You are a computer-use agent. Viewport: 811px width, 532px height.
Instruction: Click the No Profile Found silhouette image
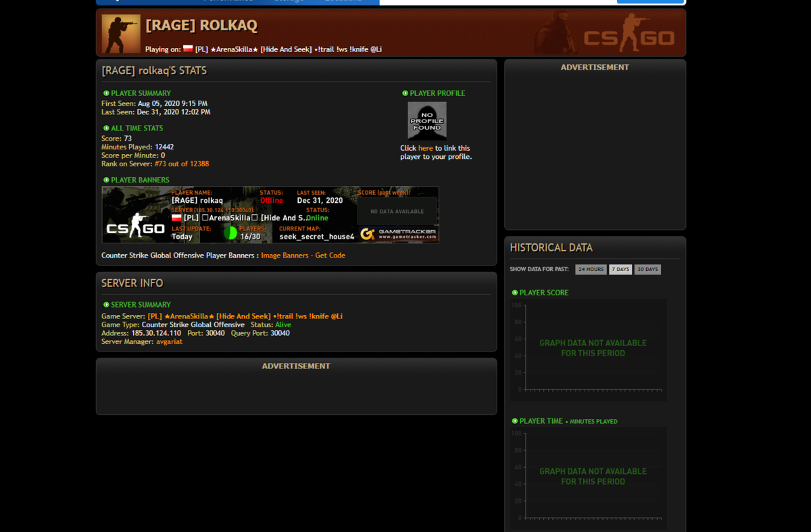(x=427, y=120)
